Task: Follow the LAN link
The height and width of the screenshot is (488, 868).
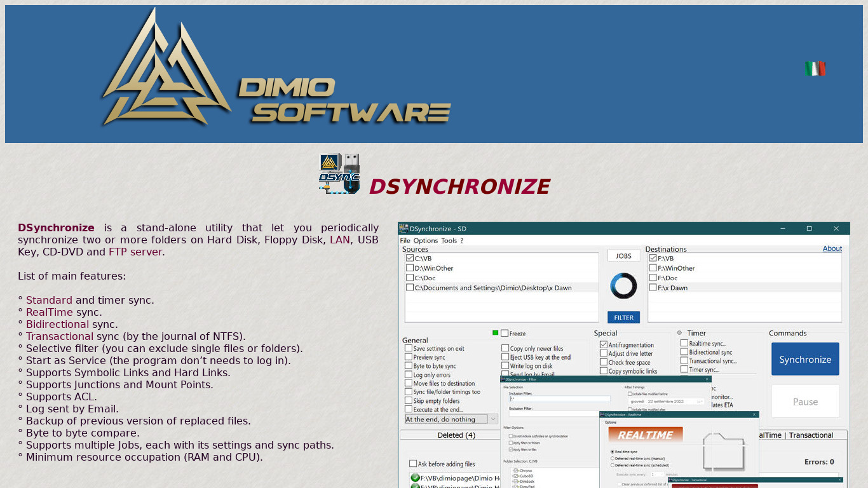Action: [340, 240]
